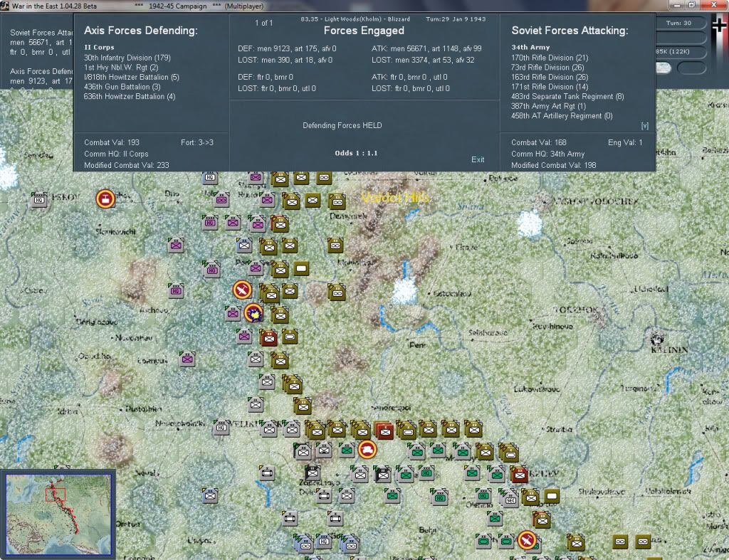
Task: Click the red viewport rectangle on the minimap
Action: click(x=56, y=495)
